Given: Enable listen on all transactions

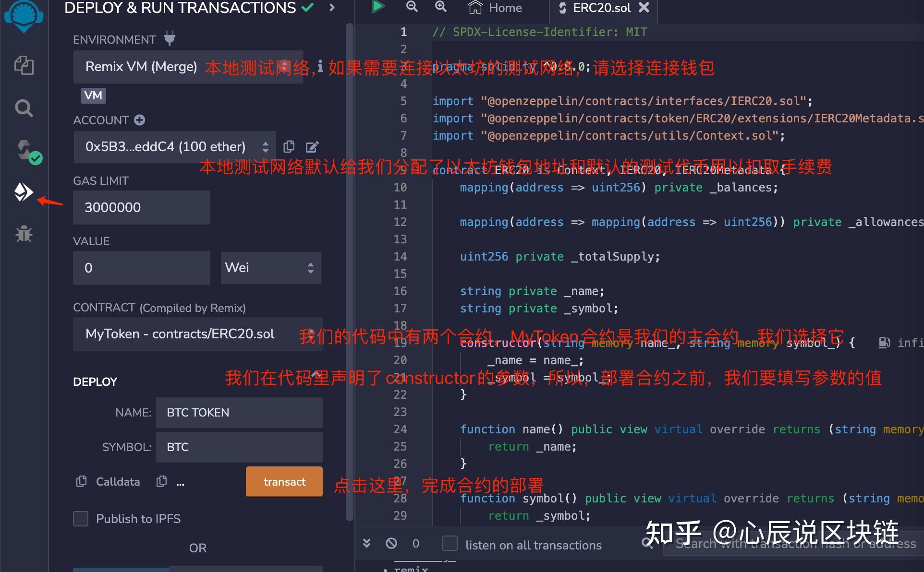Looking at the screenshot, I should point(450,543).
